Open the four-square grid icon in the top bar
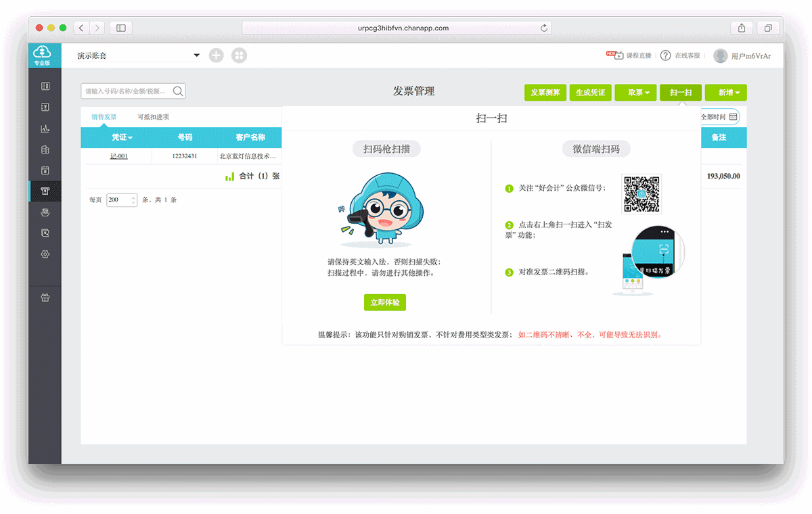Viewport: 812px width, 514px height. [x=239, y=55]
